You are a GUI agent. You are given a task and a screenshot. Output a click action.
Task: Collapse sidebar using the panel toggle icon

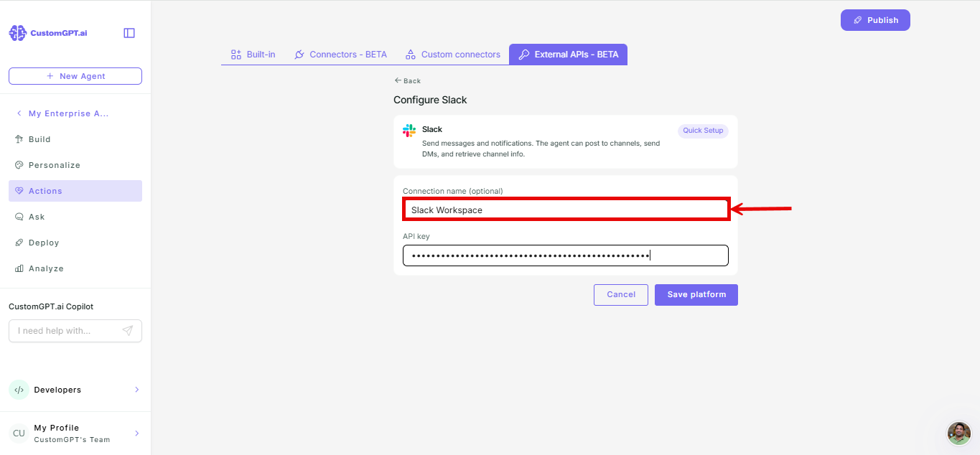[x=129, y=33]
